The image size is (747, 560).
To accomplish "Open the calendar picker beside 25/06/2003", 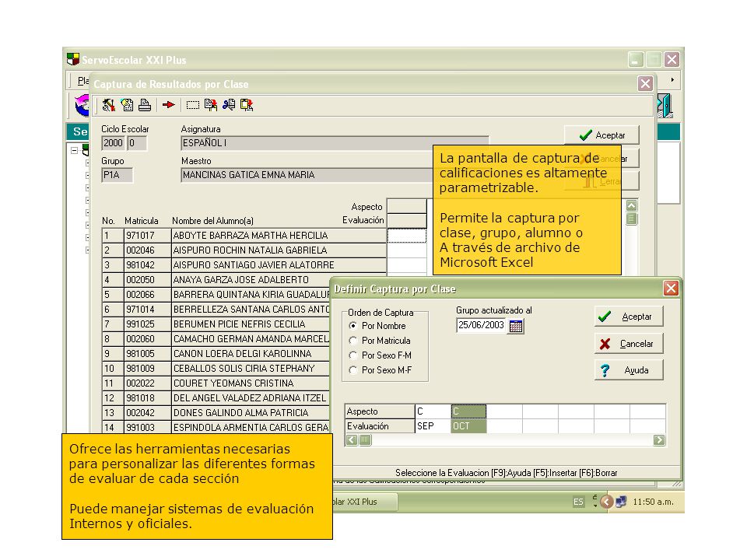I will pos(515,326).
